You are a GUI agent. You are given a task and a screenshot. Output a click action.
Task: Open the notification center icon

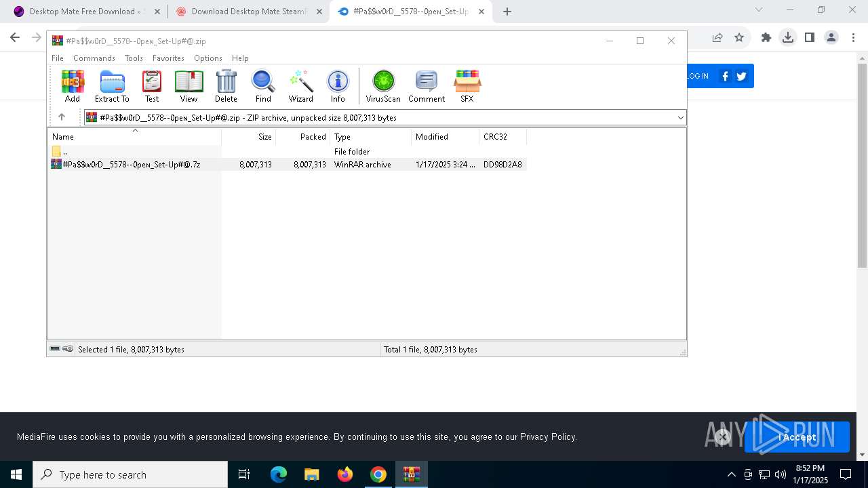tap(846, 474)
